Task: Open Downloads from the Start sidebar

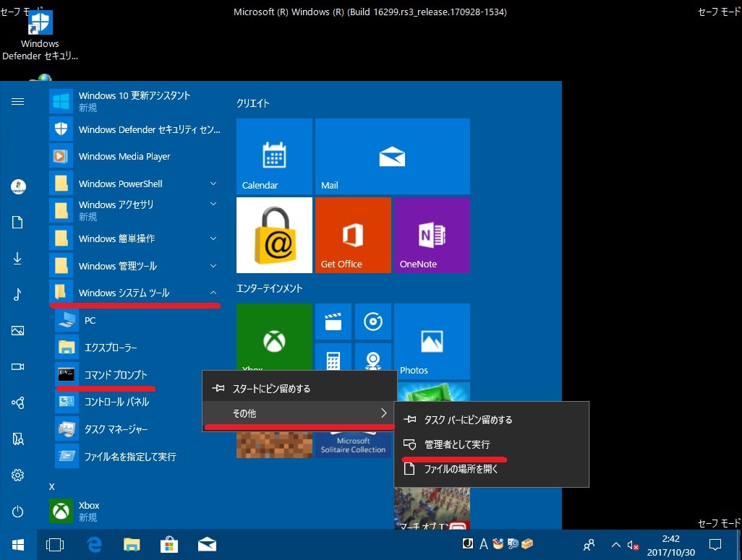Action: click(x=17, y=259)
